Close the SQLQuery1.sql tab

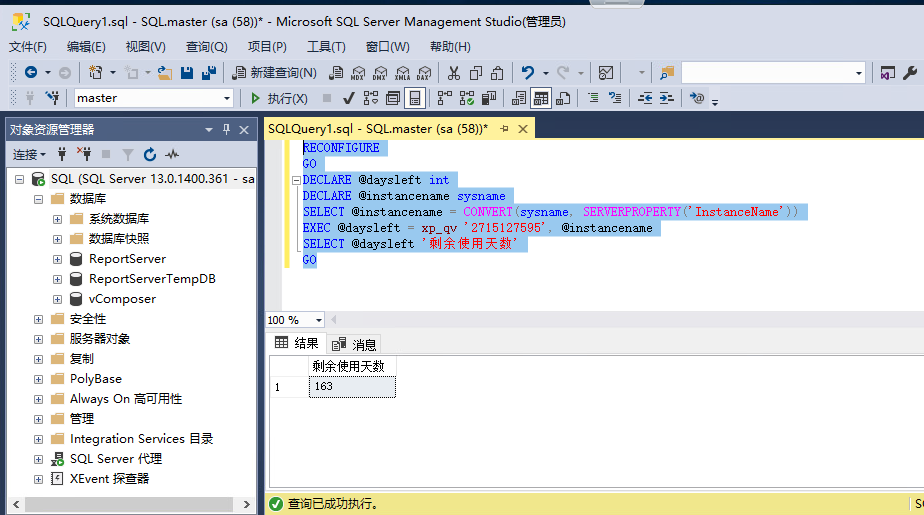point(523,129)
